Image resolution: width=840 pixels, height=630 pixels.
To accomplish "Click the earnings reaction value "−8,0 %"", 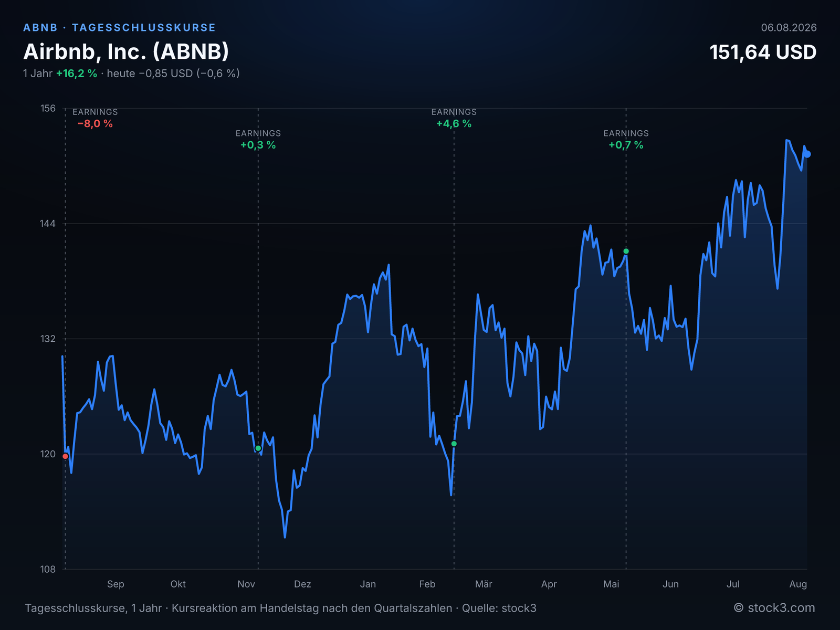I will pyautogui.click(x=95, y=124).
